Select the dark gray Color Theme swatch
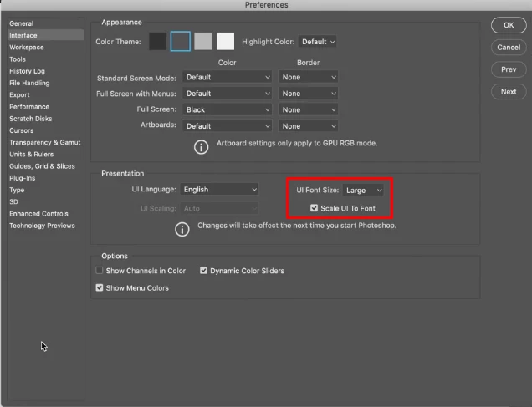 click(x=180, y=41)
